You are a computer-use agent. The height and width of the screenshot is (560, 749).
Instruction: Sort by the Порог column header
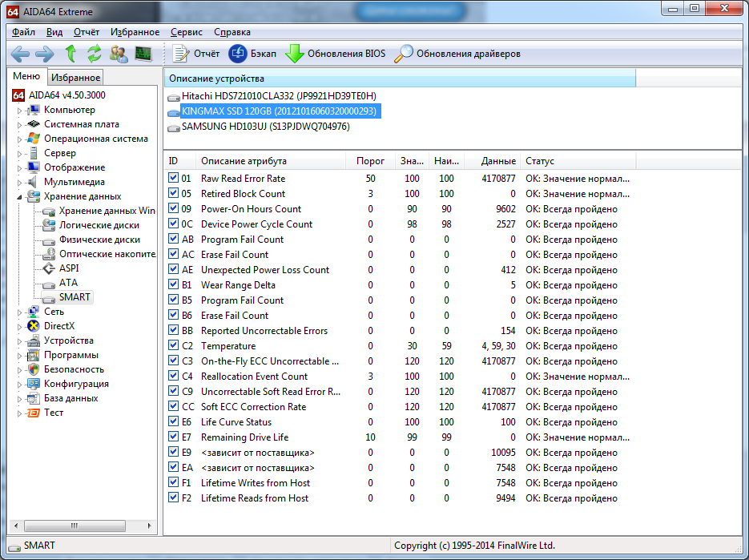pyautogui.click(x=371, y=161)
